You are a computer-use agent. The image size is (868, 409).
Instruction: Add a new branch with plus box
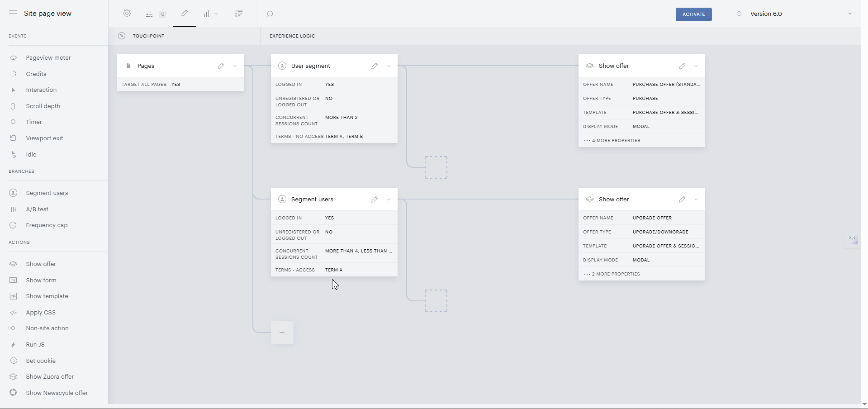tap(282, 333)
